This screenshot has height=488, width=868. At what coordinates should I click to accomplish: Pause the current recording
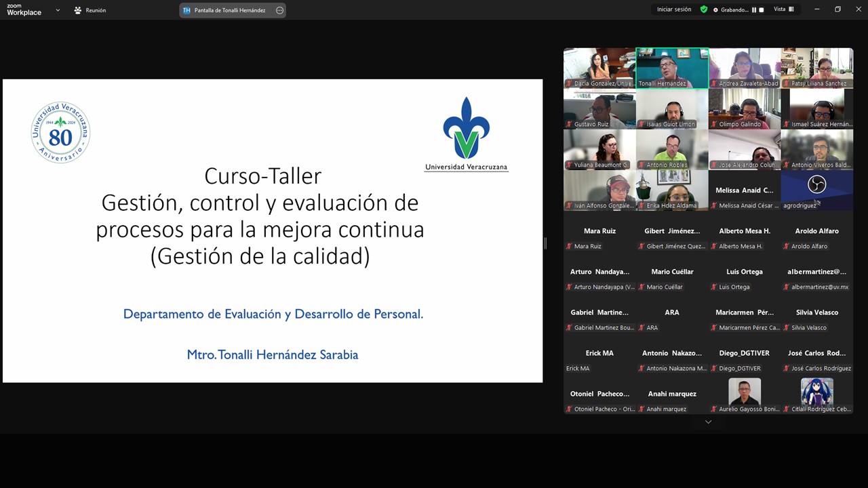754,9
